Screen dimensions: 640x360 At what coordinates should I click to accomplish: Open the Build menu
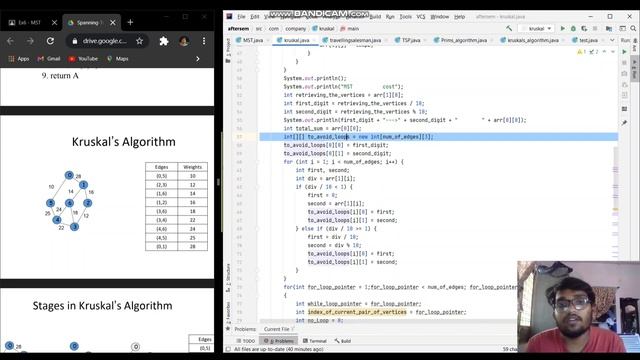pos(375,17)
